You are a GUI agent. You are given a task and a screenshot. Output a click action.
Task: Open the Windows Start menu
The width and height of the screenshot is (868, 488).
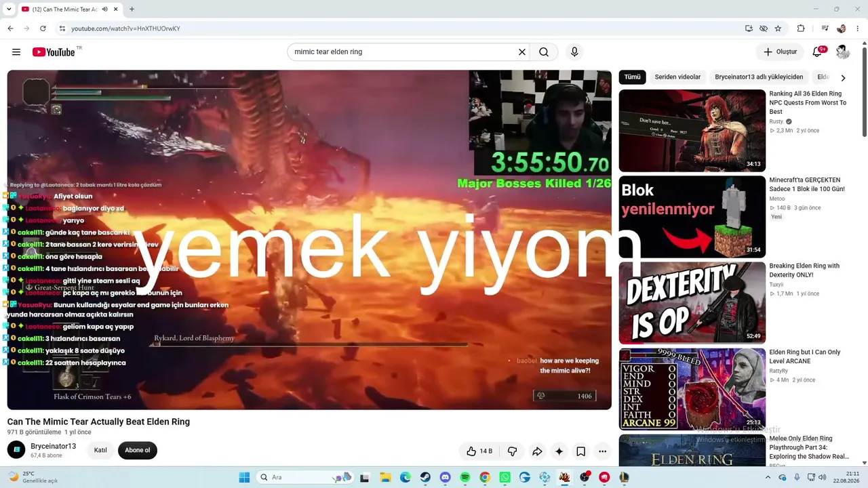click(x=244, y=477)
